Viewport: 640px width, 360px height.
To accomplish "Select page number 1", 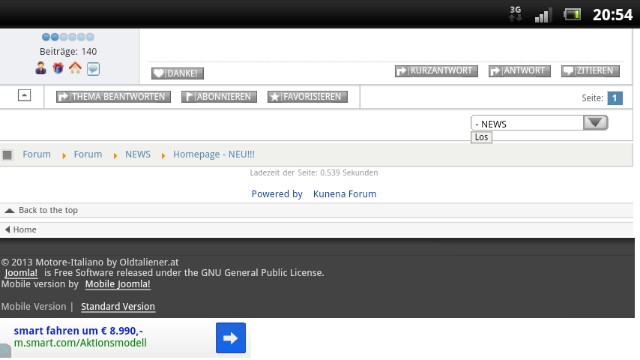I will coord(615,98).
